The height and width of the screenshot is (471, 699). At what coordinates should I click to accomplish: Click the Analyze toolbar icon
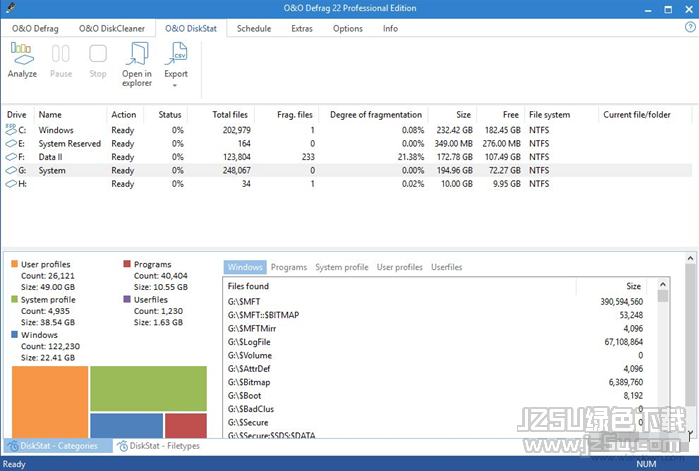[22, 54]
